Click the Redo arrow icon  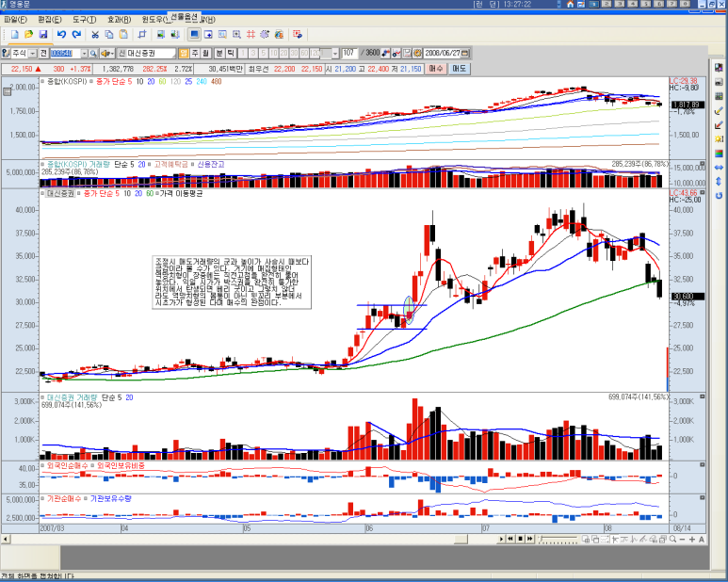click(x=76, y=34)
